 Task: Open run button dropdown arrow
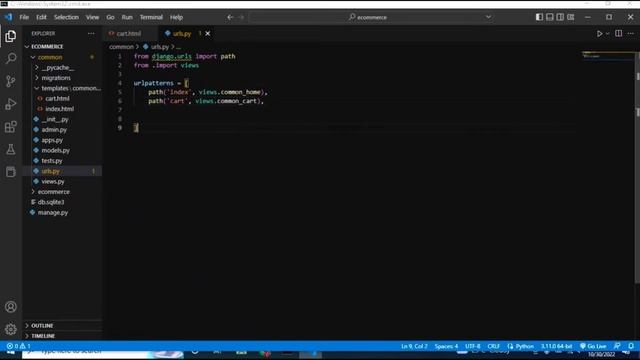click(608, 33)
